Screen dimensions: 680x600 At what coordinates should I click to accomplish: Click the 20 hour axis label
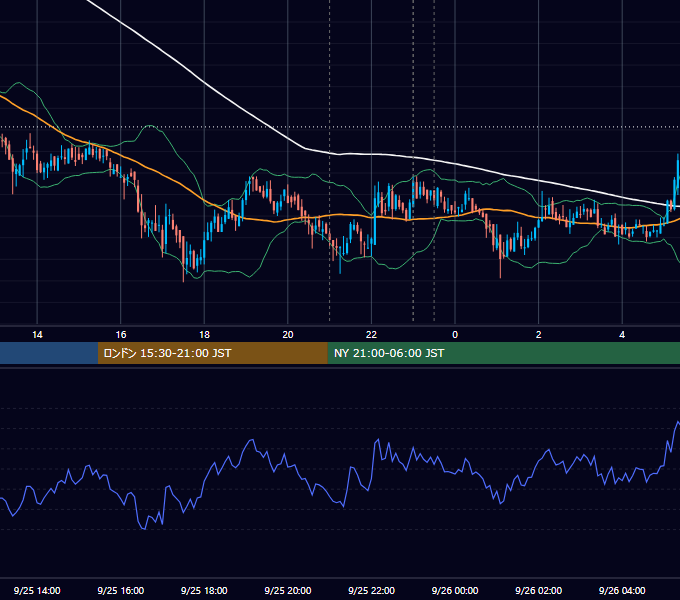(288, 335)
